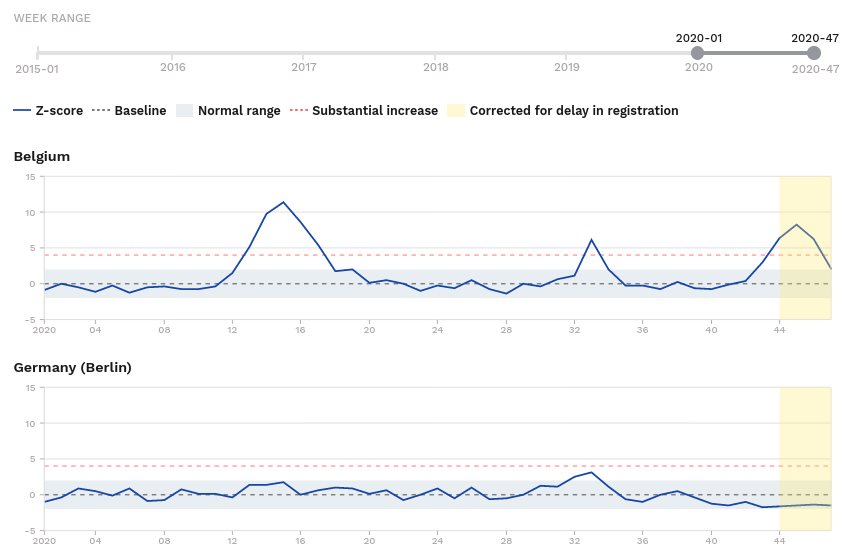The height and width of the screenshot is (560, 863).
Task: Click the yellow Corrected for delay swatch
Action: tap(454, 110)
